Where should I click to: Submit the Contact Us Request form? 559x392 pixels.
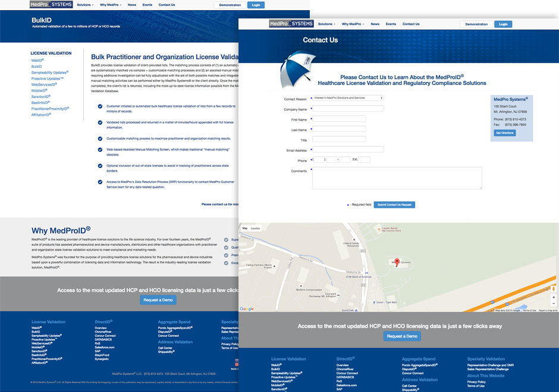click(x=394, y=205)
